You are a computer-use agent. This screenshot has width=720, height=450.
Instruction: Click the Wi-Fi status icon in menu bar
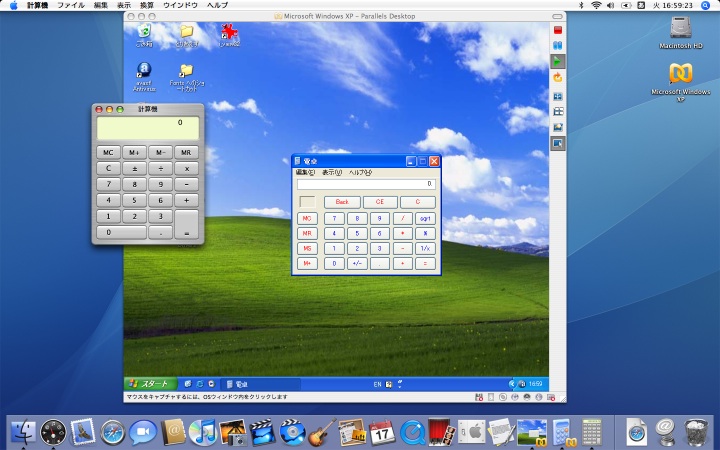[596, 5]
